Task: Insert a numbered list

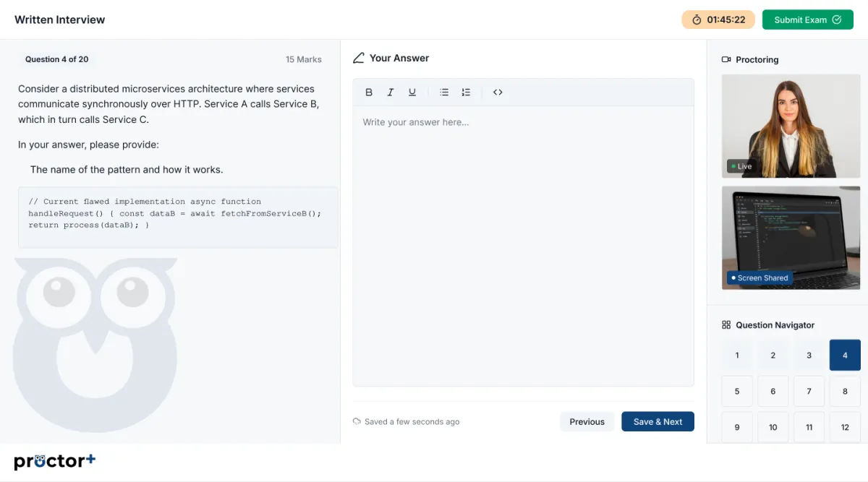Action: click(x=466, y=92)
